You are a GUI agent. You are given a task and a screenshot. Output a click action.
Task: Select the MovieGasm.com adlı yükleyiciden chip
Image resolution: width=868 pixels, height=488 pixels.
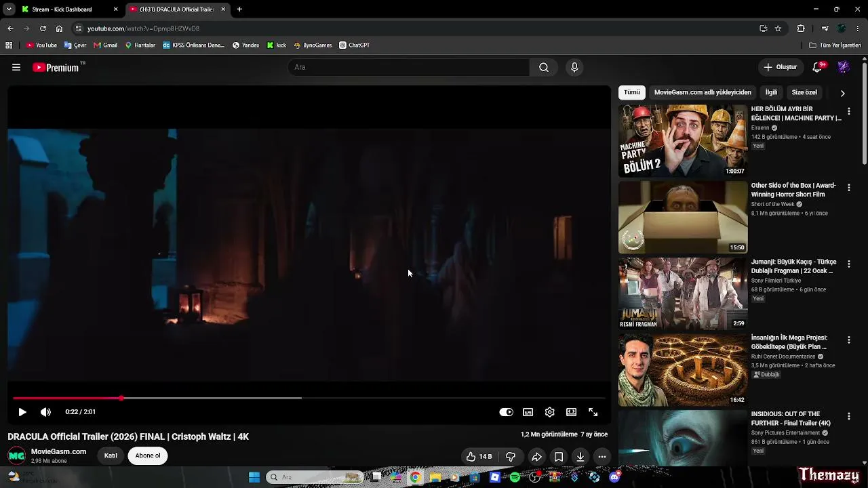point(703,92)
